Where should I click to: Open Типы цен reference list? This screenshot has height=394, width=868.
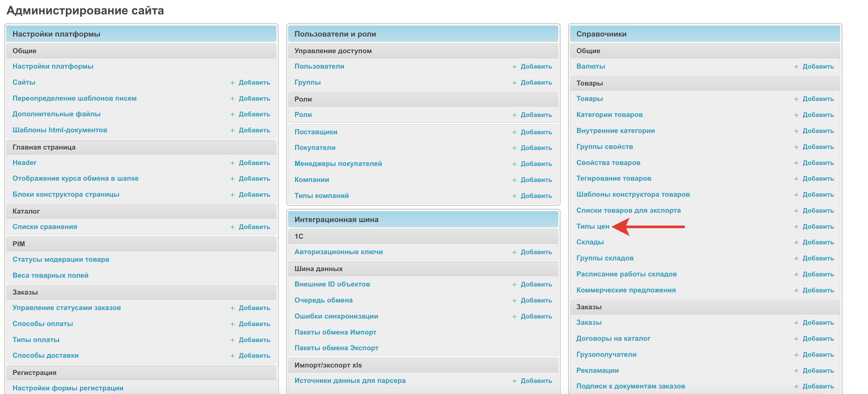(592, 226)
